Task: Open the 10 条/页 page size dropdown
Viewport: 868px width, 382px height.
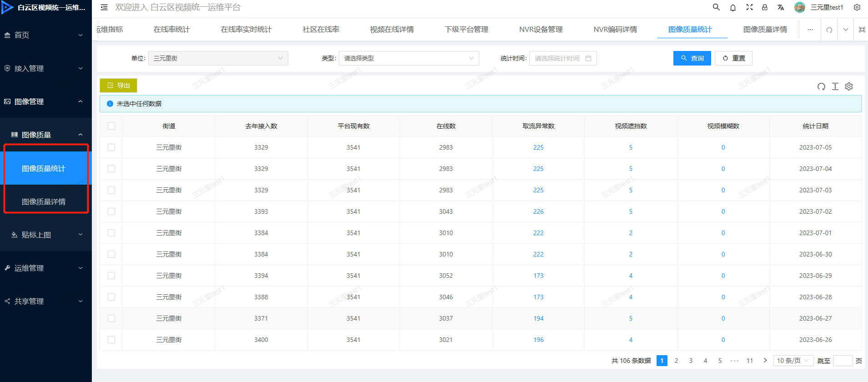Action: (x=793, y=361)
